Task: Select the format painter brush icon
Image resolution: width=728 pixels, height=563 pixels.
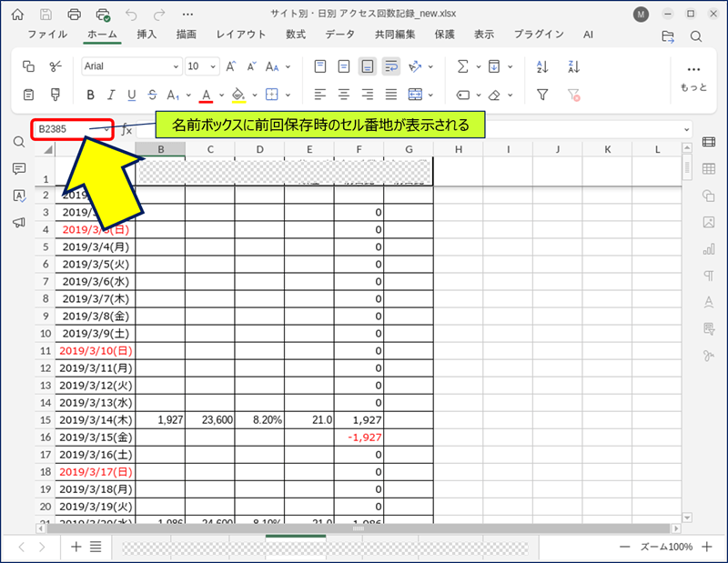Action: point(55,95)
